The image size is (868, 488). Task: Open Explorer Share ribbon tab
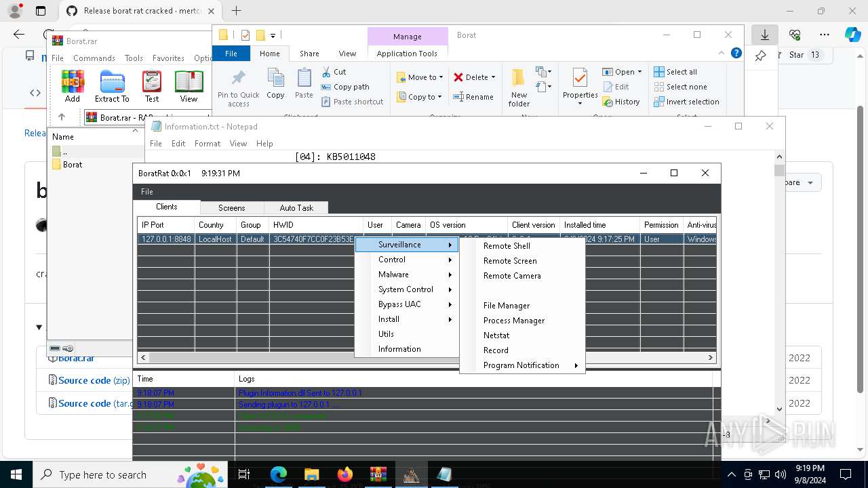(x=309, y=54)
